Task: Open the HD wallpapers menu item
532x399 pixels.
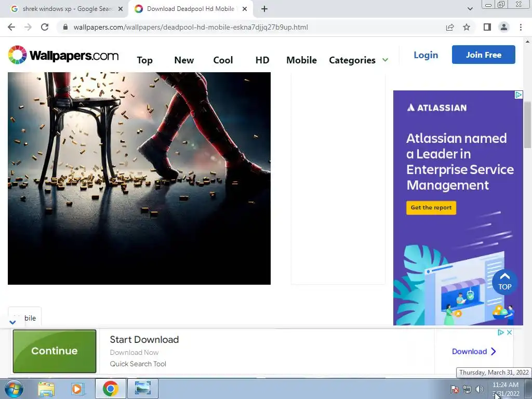Action: click(x=262, y=60)
